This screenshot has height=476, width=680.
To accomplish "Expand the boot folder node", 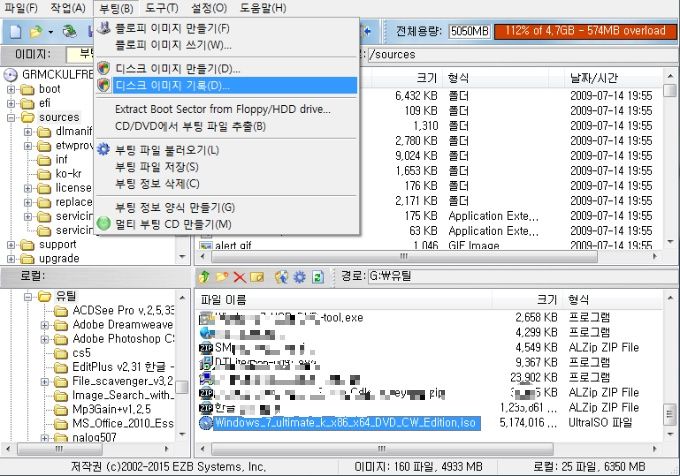I will [x=11, y=90].
